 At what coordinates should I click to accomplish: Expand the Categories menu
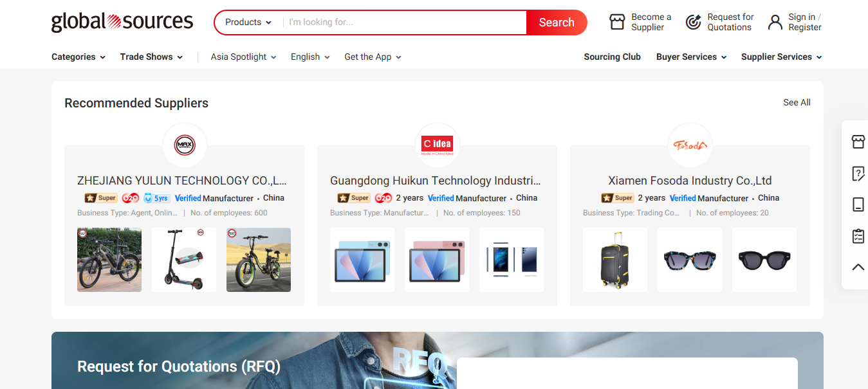click(x=78, y=57)
